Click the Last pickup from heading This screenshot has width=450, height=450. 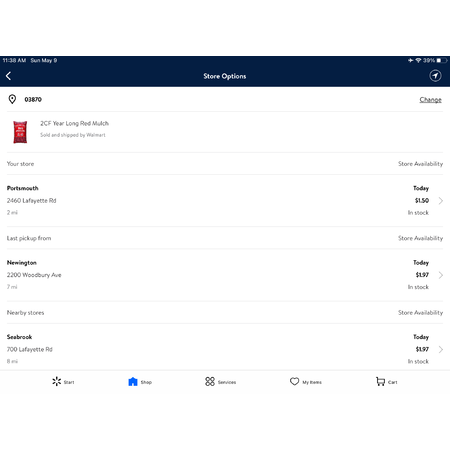pyautogui.click(x=29, y=238)
